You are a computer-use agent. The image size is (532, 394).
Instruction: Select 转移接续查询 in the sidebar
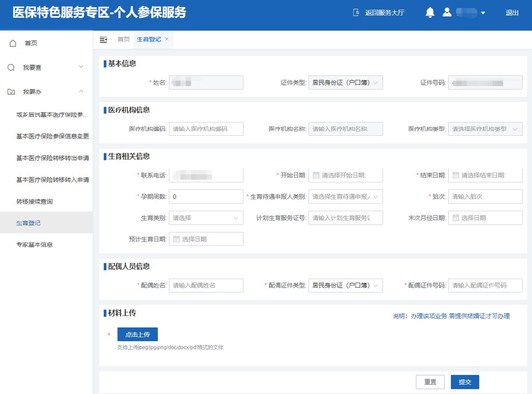[35, 201]
